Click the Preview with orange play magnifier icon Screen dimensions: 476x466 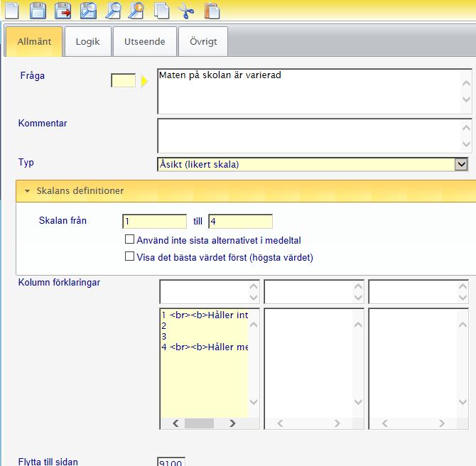click(x=136, y=11)
